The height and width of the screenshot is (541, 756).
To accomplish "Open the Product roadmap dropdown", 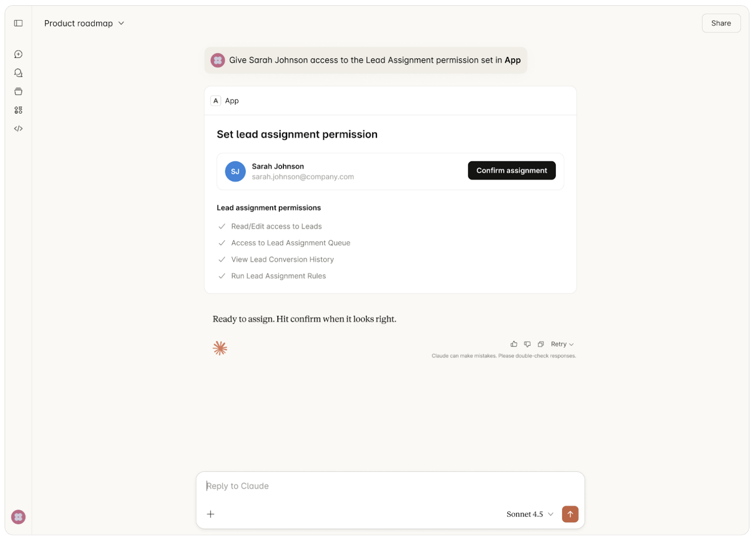I will [121, 23].
